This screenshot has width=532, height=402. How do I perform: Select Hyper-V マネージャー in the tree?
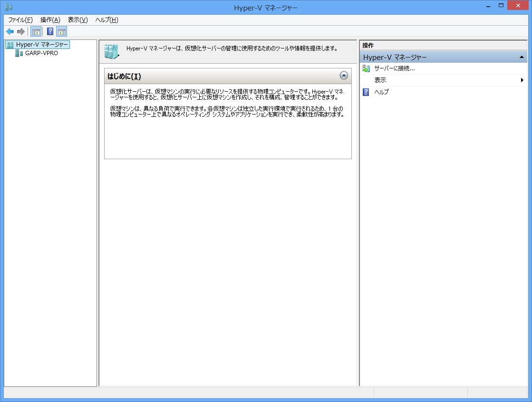click(42, 45)
